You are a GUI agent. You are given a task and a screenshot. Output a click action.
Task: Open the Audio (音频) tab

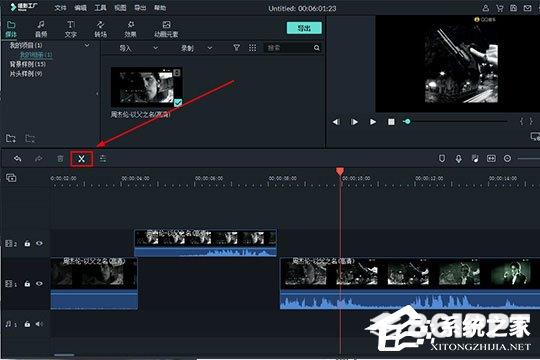[41, 29]
